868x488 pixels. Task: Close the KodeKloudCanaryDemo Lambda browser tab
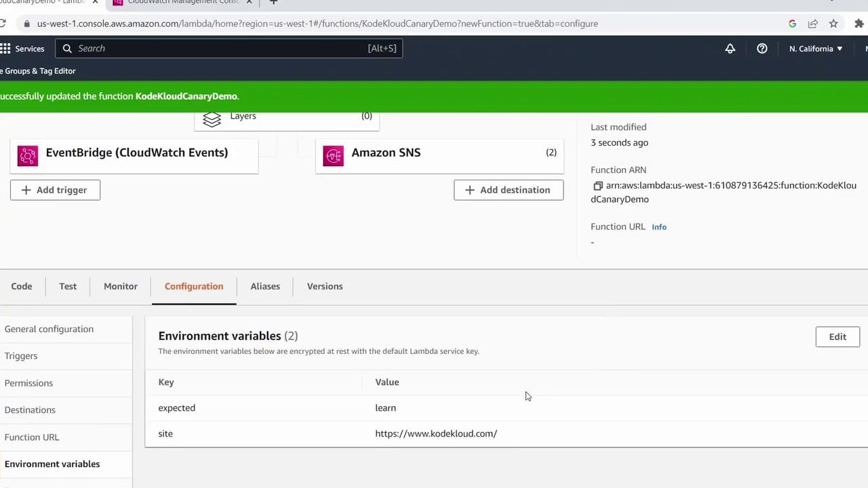95,3
